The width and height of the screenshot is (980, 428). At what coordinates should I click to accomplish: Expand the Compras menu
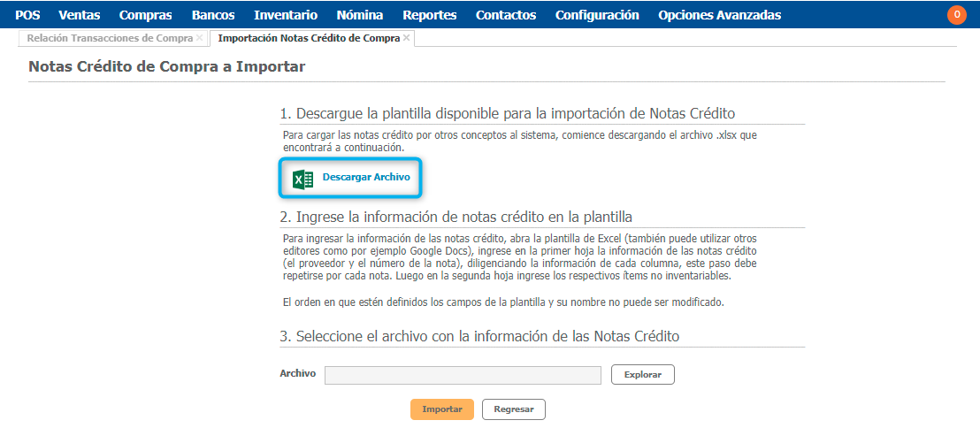pyautogui.click(x=145, y=15)
